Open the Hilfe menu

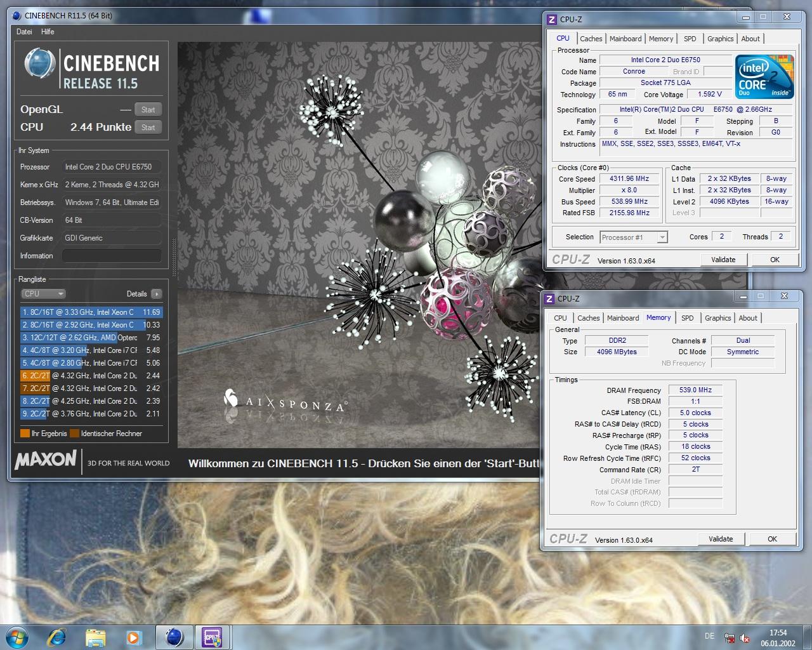point(48,32)
